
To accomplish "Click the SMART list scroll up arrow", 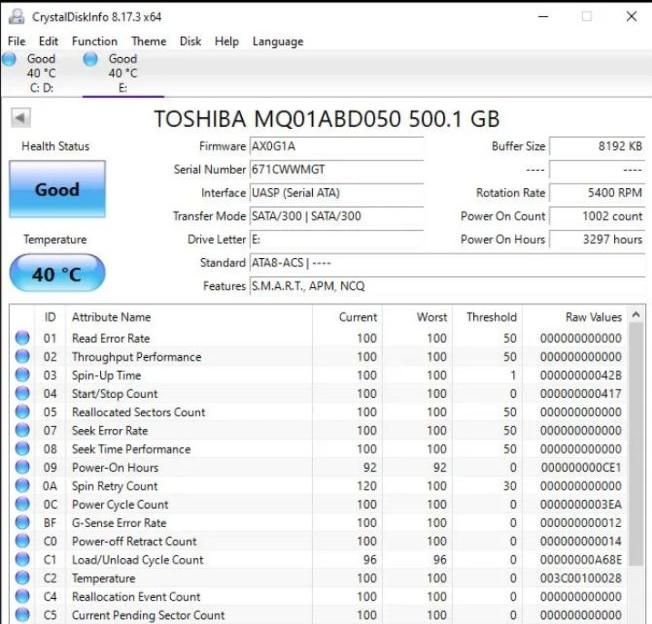I will coord(636,315).
